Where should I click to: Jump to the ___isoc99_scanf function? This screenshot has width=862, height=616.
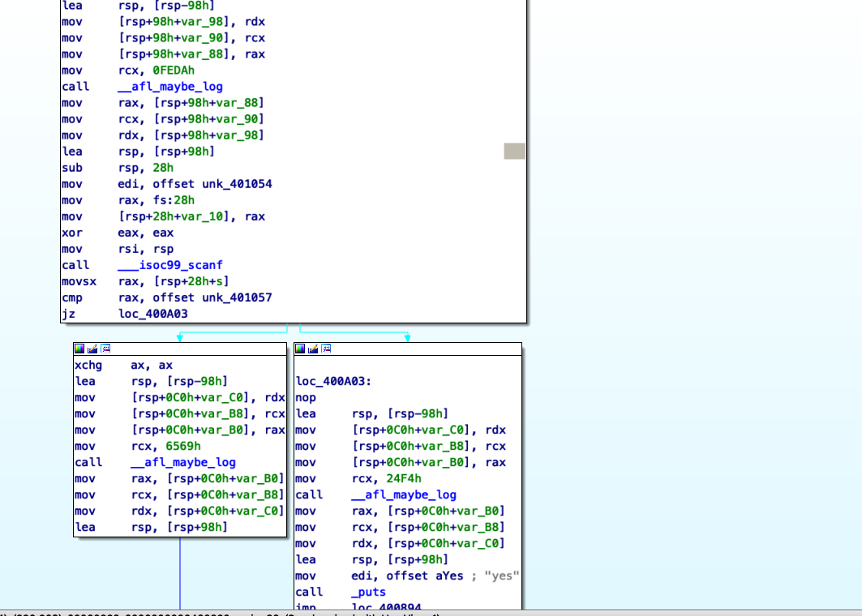pyautogui.click(x=170, y=265)
